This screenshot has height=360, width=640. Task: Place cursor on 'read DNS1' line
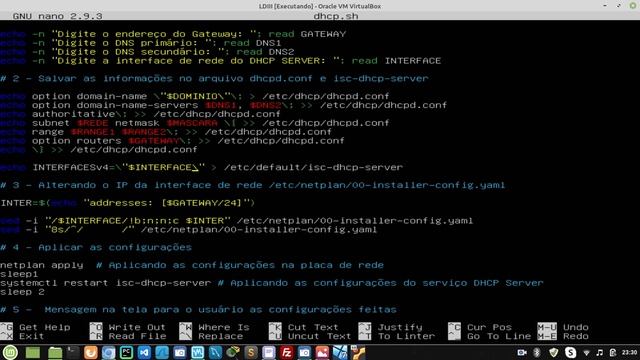(141, 43)
